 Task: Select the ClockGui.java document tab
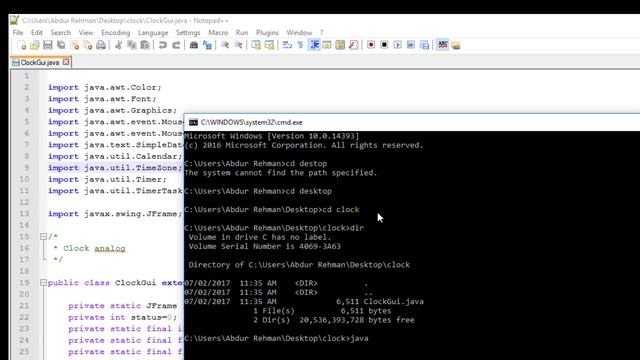pos(40,62)
